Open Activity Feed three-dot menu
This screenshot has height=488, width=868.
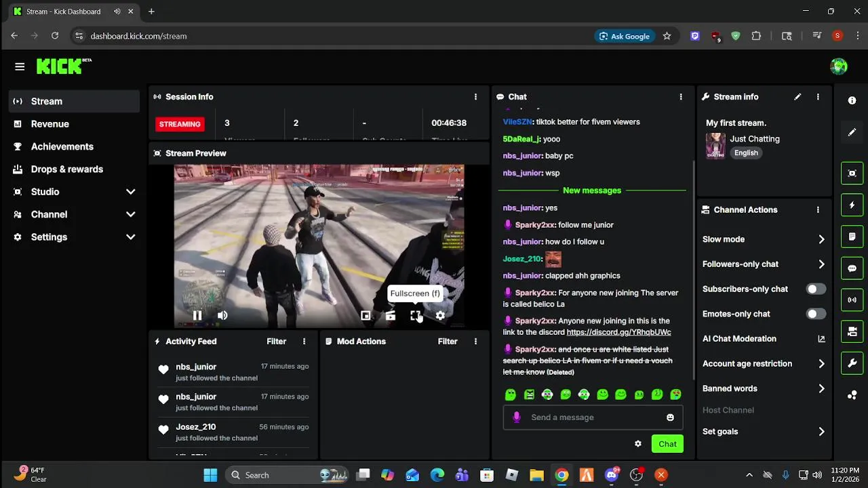click(304, 342)
